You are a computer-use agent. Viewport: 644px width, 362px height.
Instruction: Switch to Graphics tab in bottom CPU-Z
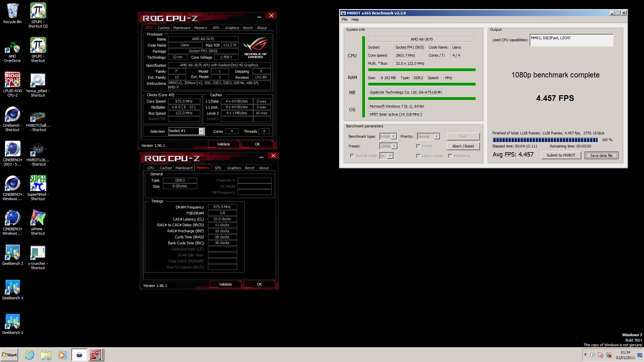point(234,168)
